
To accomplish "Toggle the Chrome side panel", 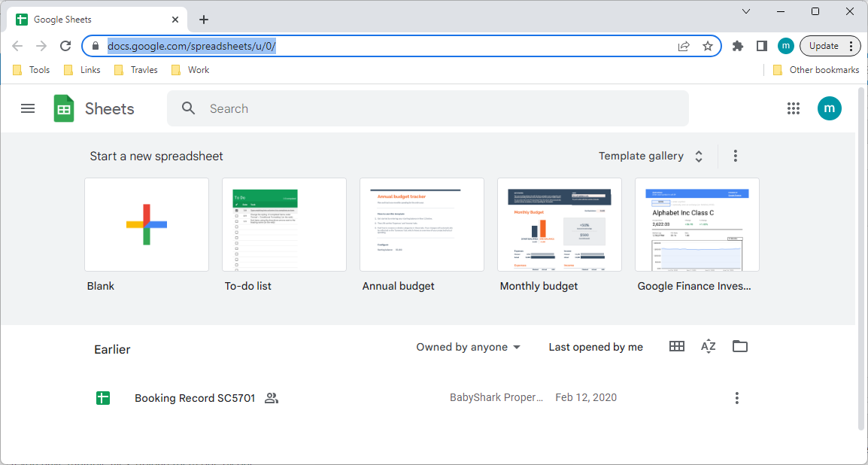I will (762, 46).
